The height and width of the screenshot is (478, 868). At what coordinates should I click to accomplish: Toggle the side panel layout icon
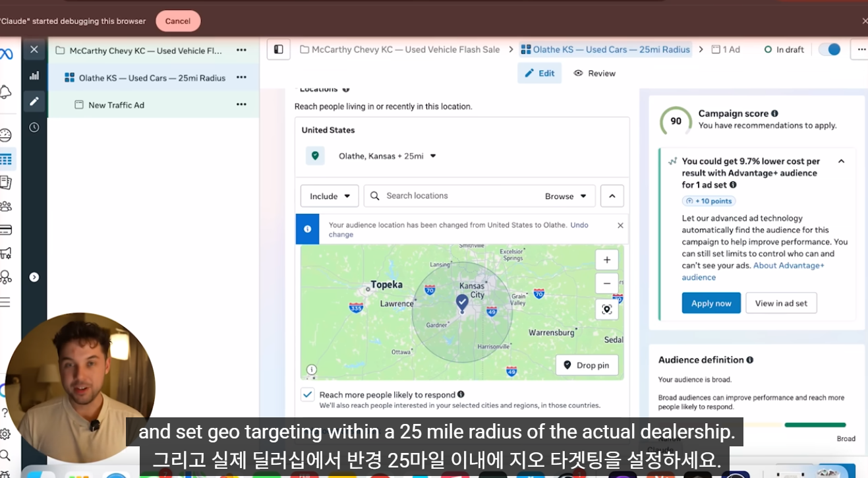click(x=279, y=49)
